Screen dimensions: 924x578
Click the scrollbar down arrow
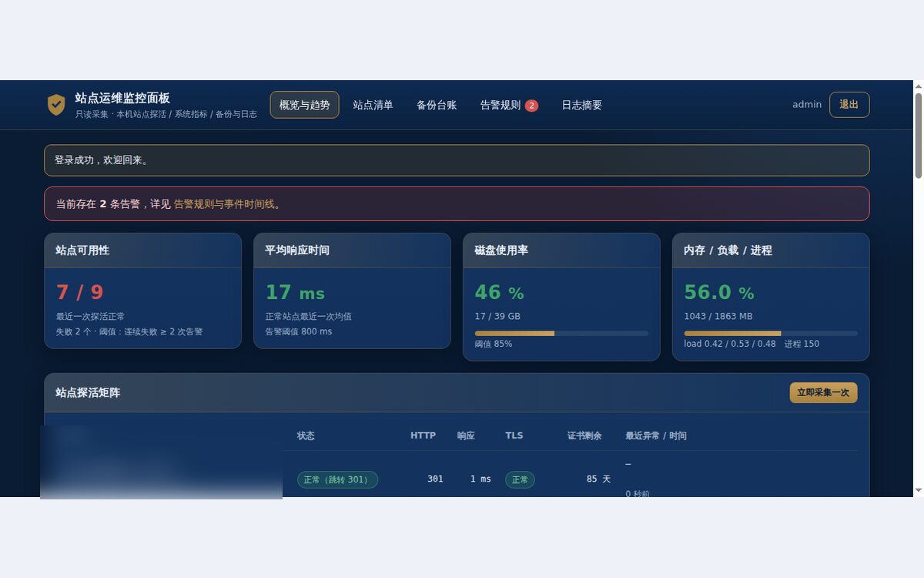(x=918, y=490)
